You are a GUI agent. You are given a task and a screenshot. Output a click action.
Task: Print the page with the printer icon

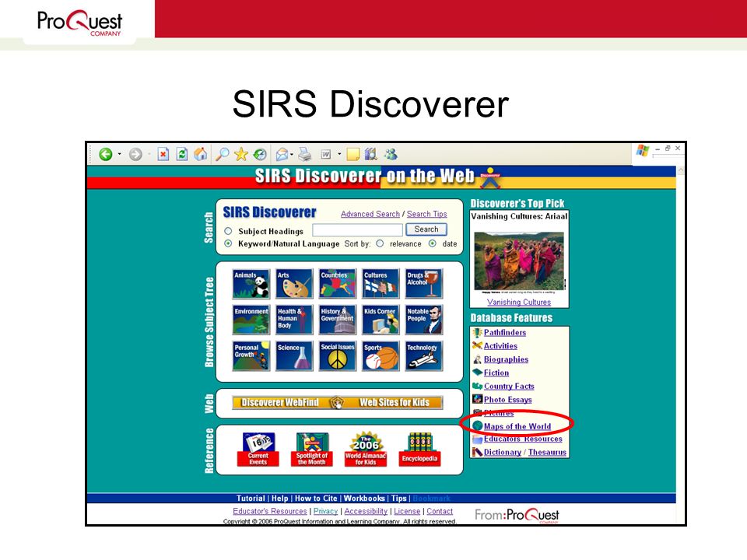(304, 154)
